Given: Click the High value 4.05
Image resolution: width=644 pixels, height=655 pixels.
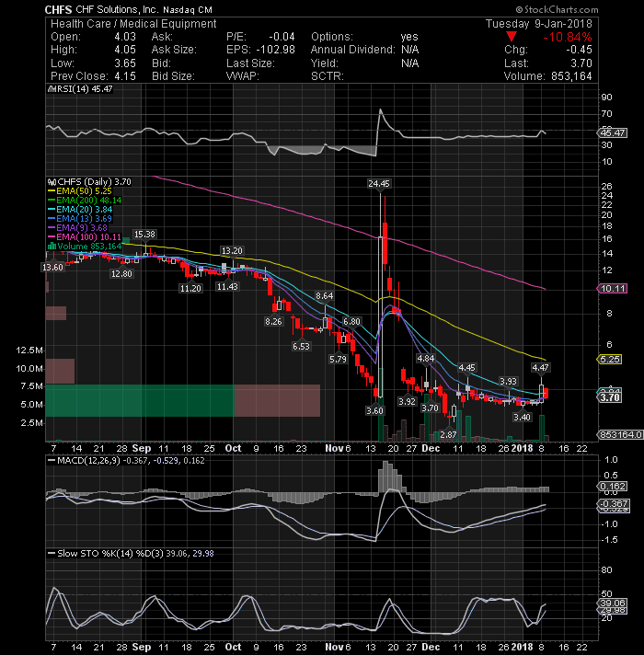Looking at the screenshot, I should [x=125, y=50].
